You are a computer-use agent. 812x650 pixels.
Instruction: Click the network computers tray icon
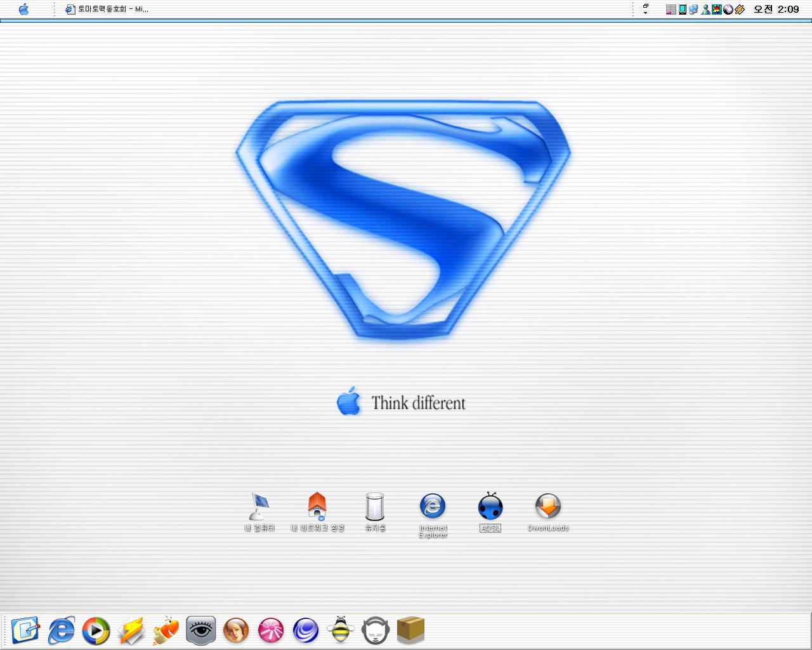(x=693, y=10)
